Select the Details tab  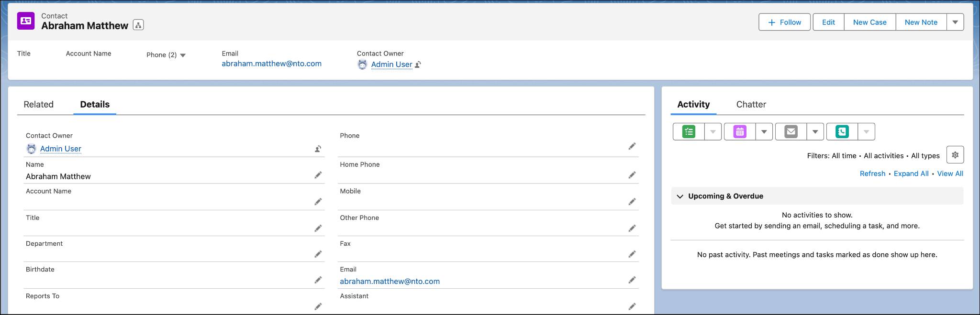95,104
